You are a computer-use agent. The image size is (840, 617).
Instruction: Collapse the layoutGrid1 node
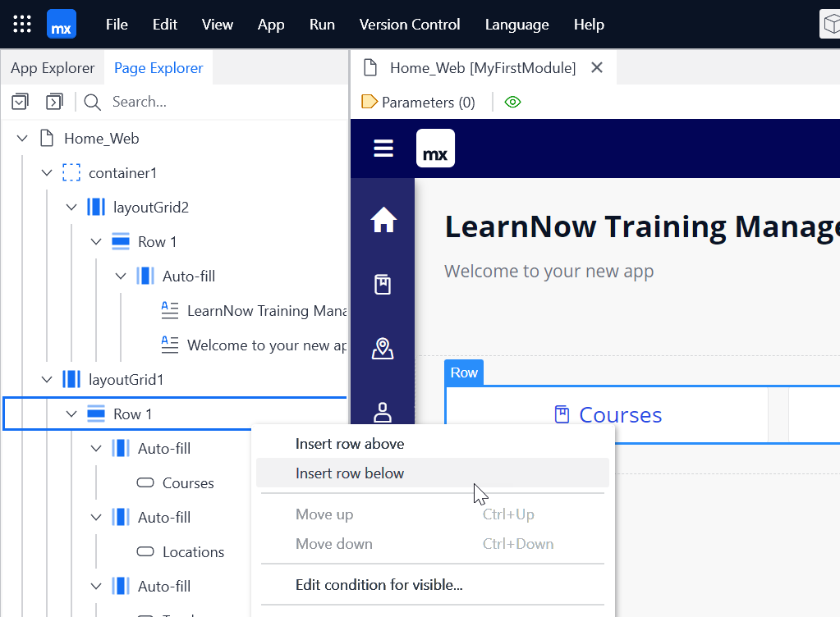click(47, 379)
